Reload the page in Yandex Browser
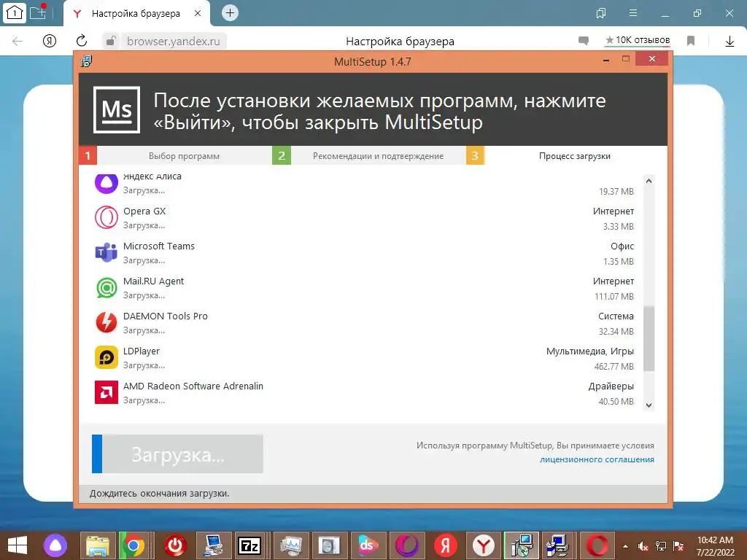747x560 pixels. (82, 41)
